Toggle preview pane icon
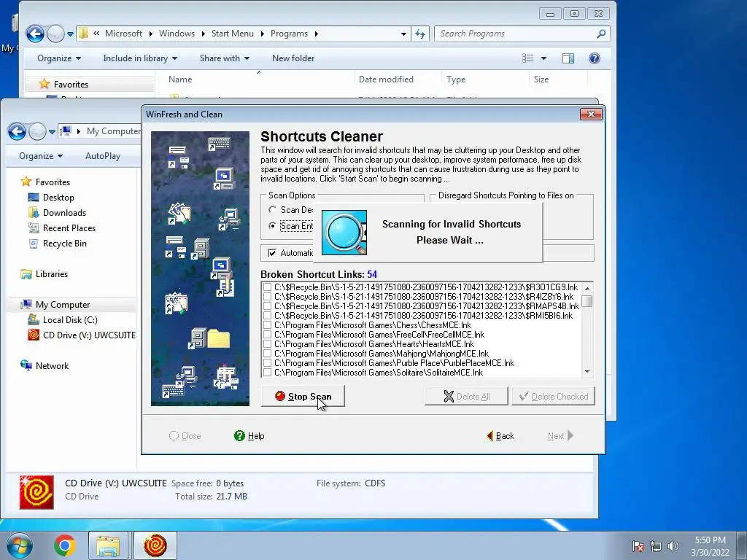Viewport: 747px width, 560px height. tap(568, 58)
